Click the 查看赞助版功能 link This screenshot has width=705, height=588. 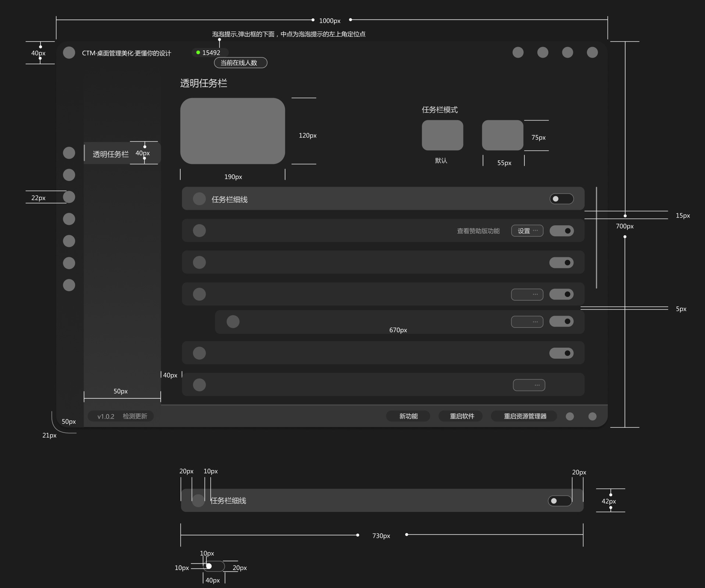click(478, 231)
